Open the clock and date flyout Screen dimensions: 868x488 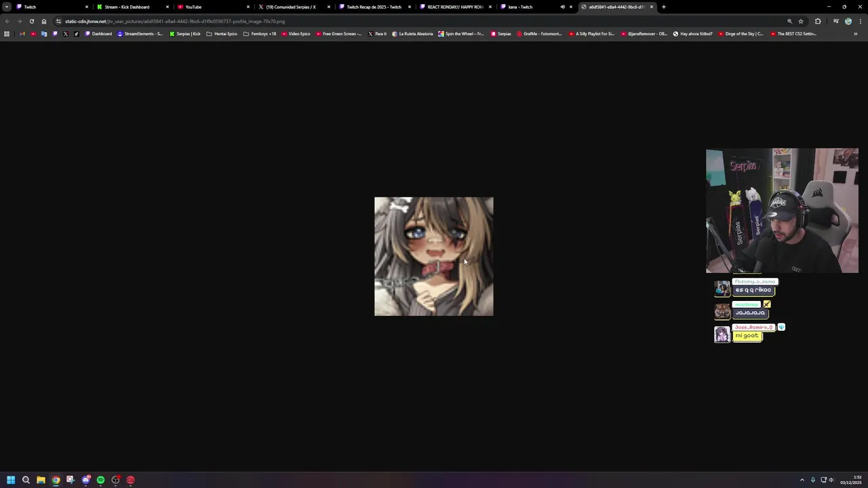click(x=851, y=480)
